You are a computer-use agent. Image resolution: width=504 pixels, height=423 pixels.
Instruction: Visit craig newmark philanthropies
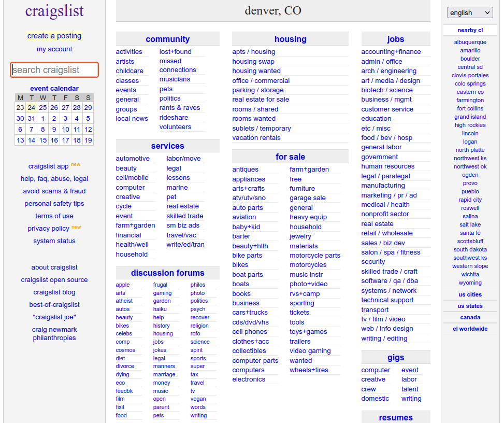click(x=54, y=333)
